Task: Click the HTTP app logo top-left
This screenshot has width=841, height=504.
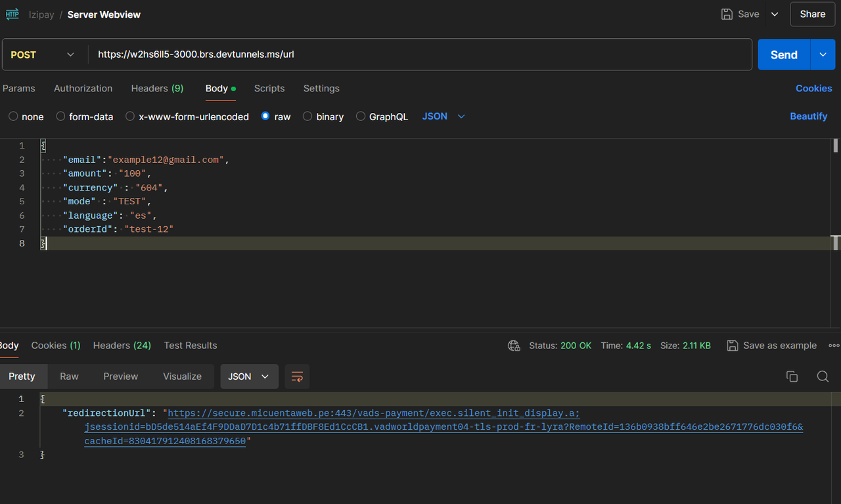Action: point(12,13)
